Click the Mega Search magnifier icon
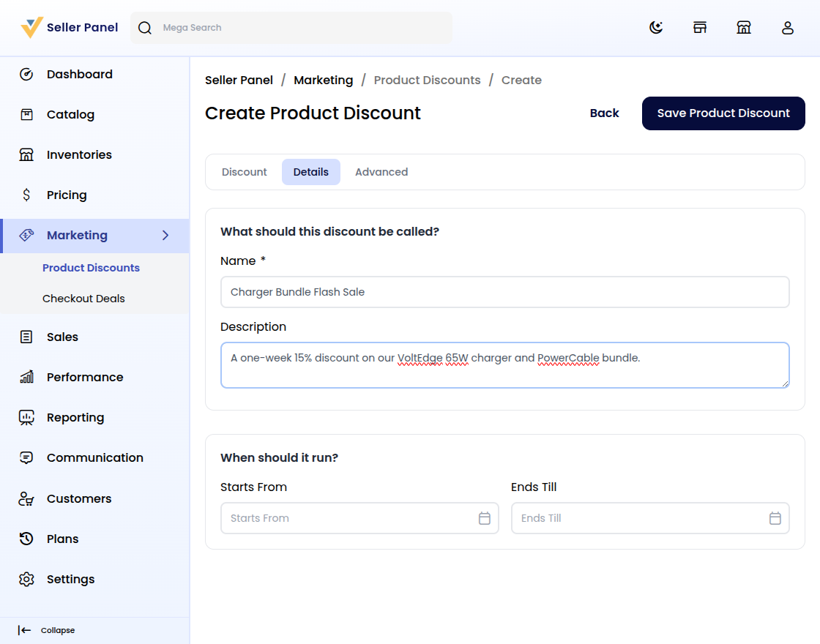Screen dimensions: 820x644 pos(145,28)
